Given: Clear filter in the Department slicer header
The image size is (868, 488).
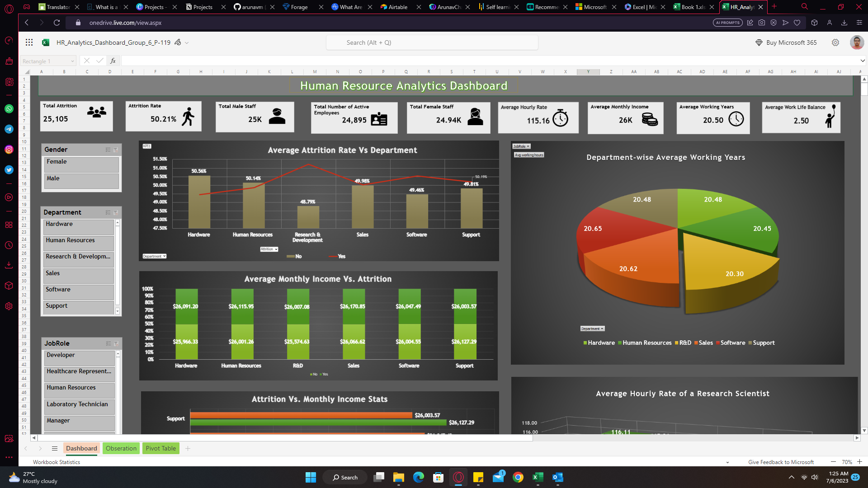Looking at the screenshot, I should [x=116, y=212].
